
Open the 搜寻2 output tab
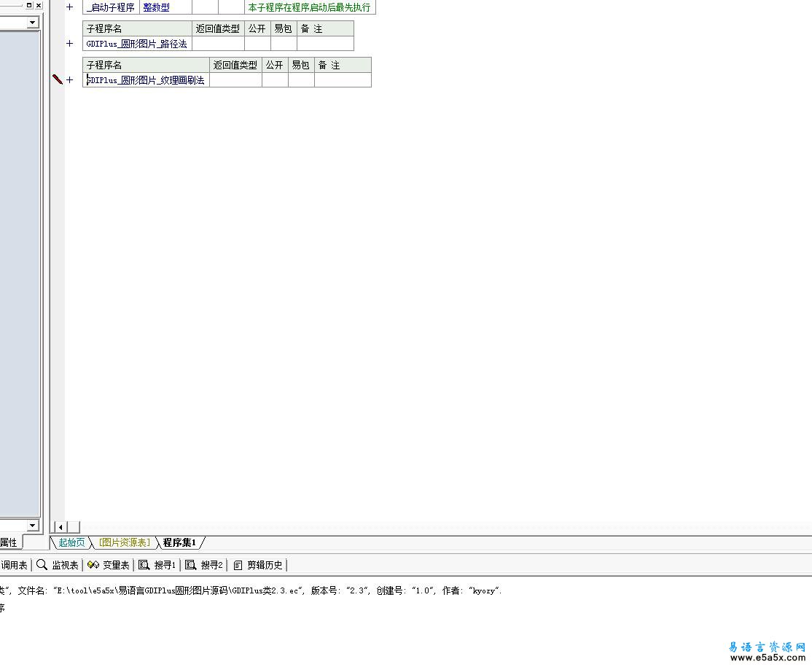[204, 565]
